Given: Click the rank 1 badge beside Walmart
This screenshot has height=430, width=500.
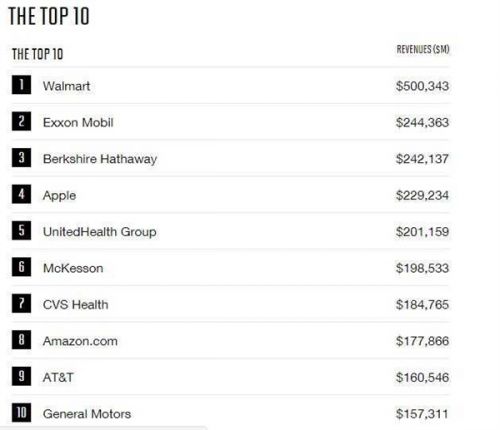Looking at the screenshot, I should point(21,85).
